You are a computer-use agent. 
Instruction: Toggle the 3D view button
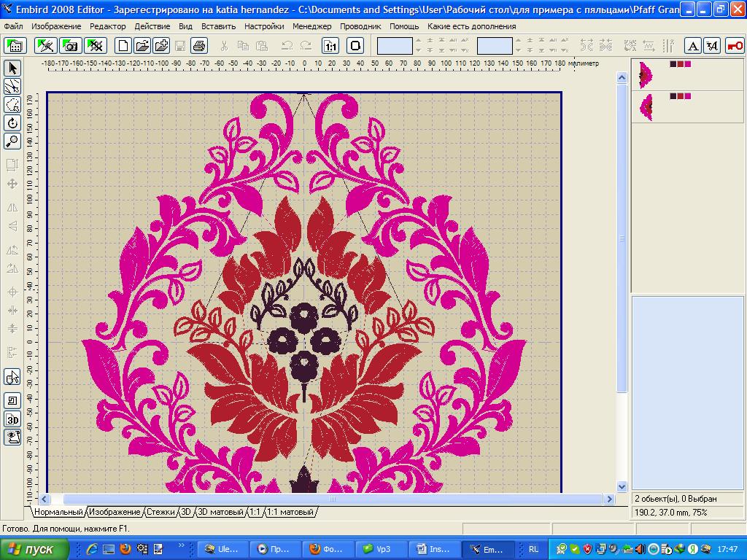tap(12, 419)
